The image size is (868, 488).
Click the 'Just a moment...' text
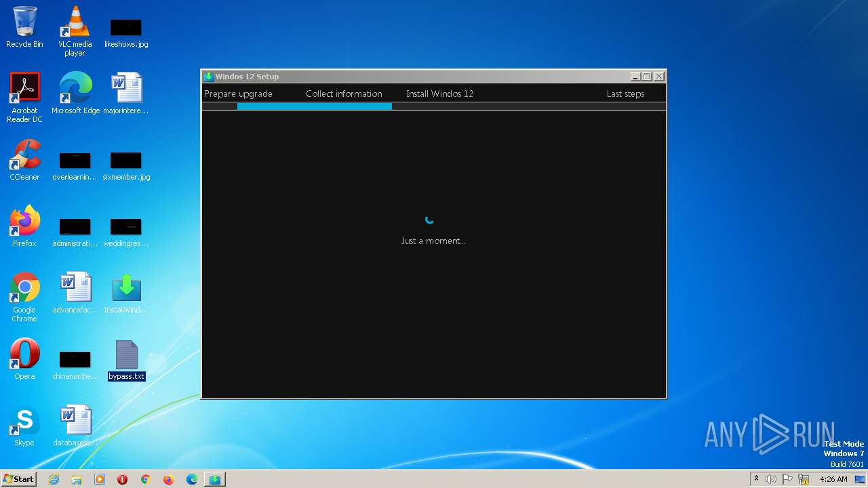pos(433,241)
